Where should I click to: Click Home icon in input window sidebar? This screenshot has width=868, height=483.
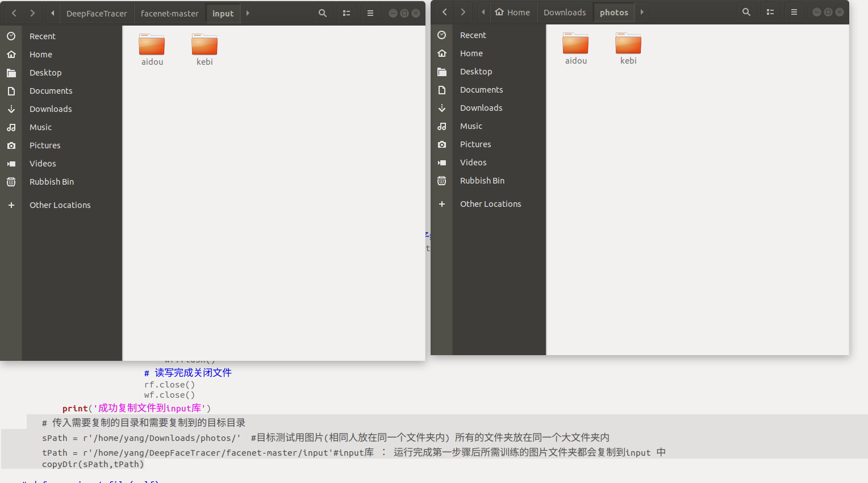tap(11, 55)
